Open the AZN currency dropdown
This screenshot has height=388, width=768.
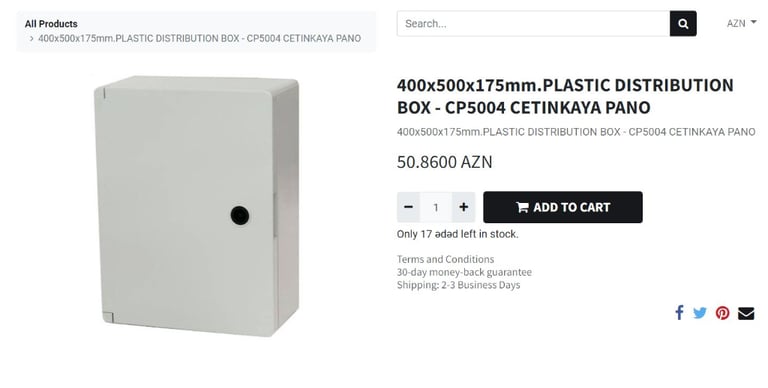[x=741, y=23]
